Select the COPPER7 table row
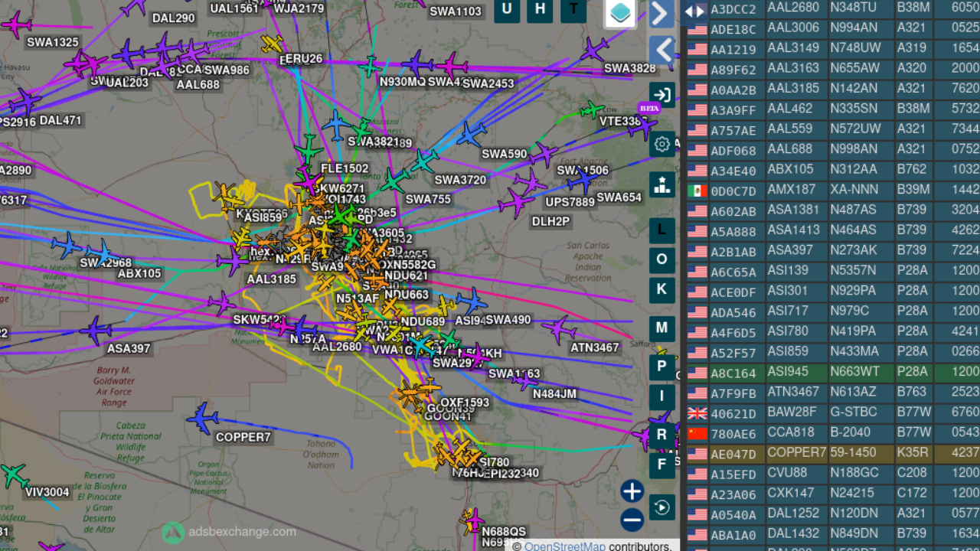Image resolution: width=980 pixels, height=551 pixels. [x=833, y=452]
